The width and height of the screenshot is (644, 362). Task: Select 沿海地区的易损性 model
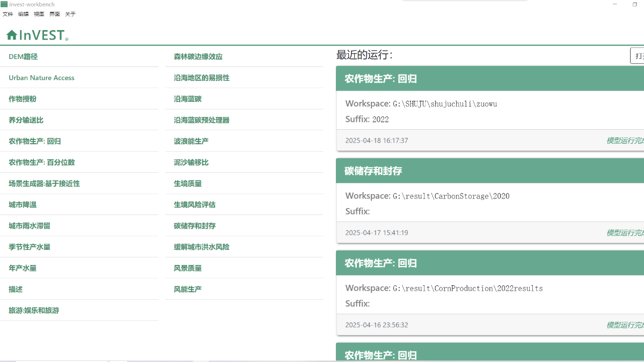tap(244, 78)
